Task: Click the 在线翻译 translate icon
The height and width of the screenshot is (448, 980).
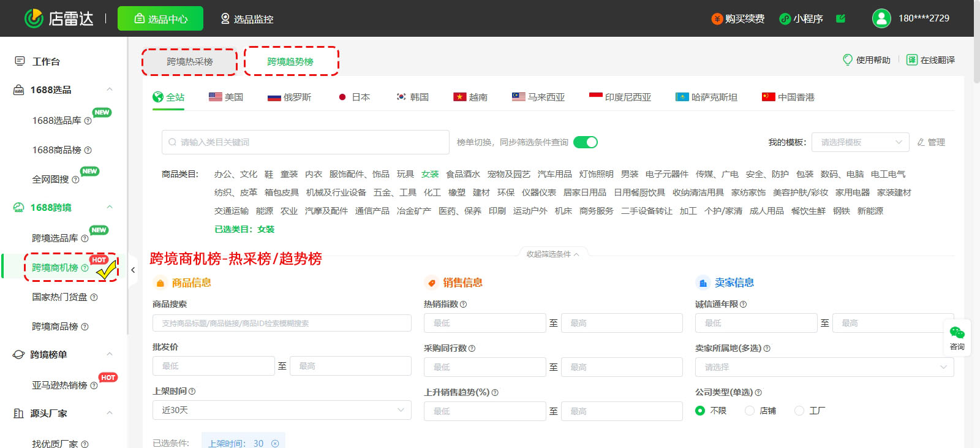Action: point(912,59)
